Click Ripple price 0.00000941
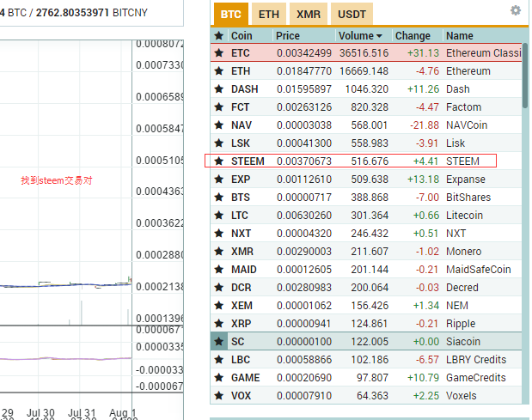Viewport: 532px width, 420px height. (303, 324)
